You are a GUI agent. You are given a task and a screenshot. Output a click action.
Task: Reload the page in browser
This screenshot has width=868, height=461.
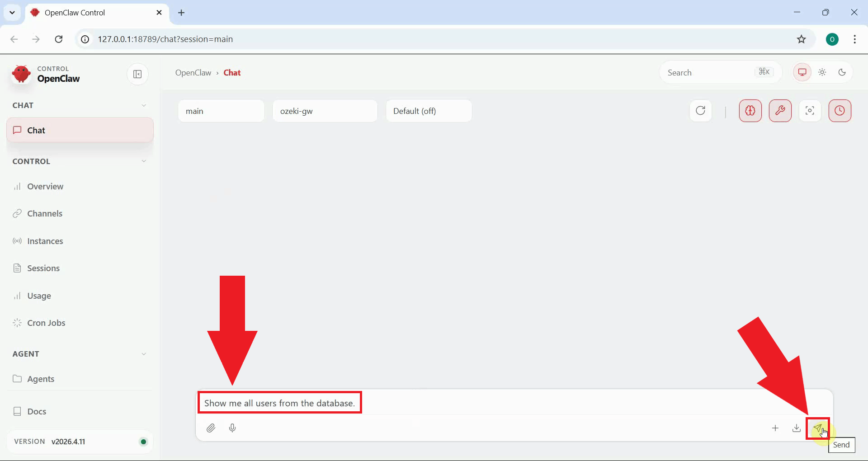pyautogui.click(x=58, y=39)
